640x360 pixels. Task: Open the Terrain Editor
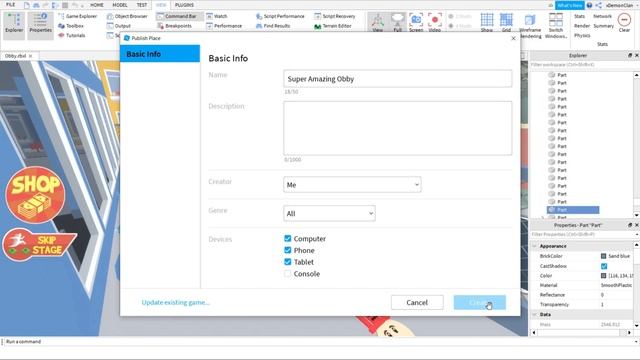(x=333, y=26)
